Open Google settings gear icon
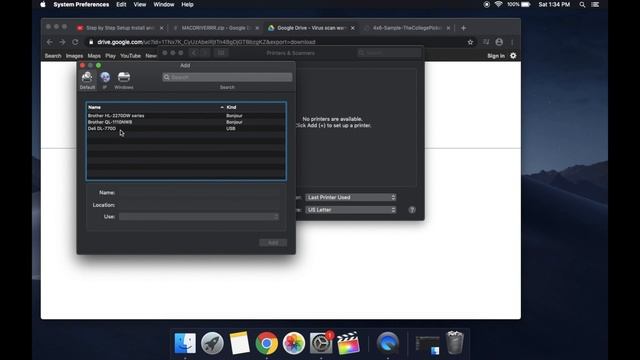 [x=513, y=56]
